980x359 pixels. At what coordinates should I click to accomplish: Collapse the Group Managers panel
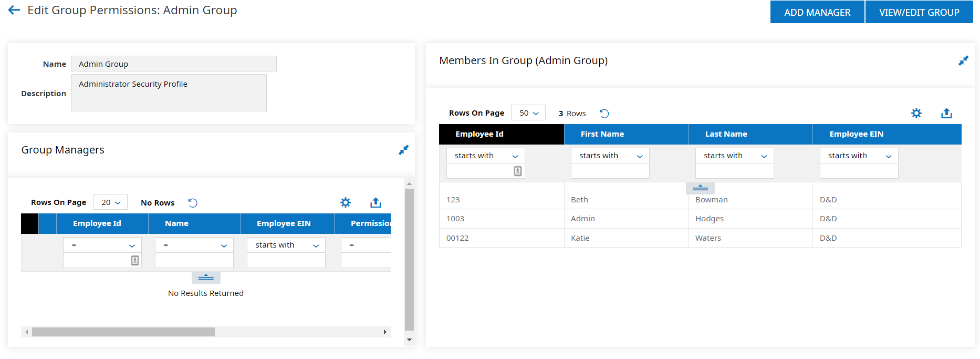click(403, 150)
